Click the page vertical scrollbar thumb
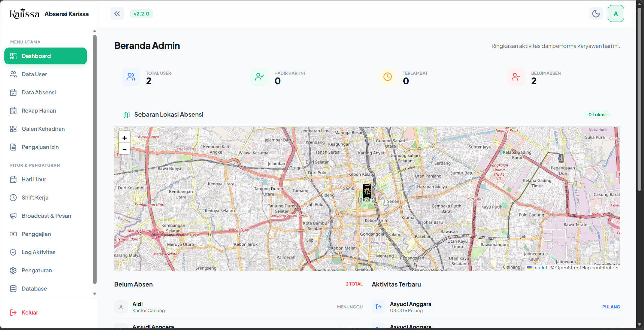Viewport: 644px width, 330px height. pos(639,99)
